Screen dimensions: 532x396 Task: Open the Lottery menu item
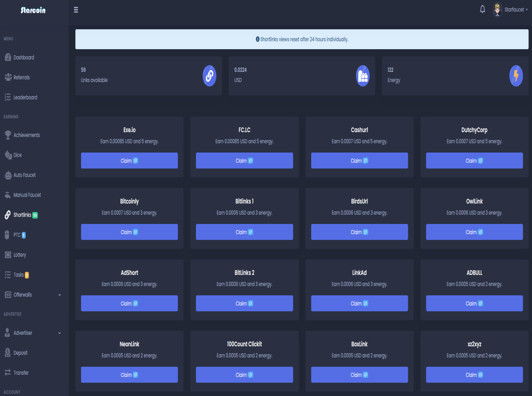click(34, 255)
